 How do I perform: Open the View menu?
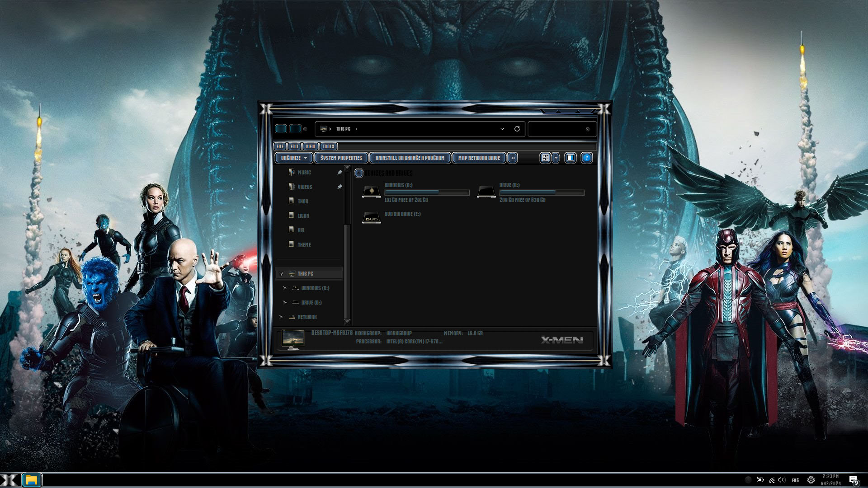(310, 146)
